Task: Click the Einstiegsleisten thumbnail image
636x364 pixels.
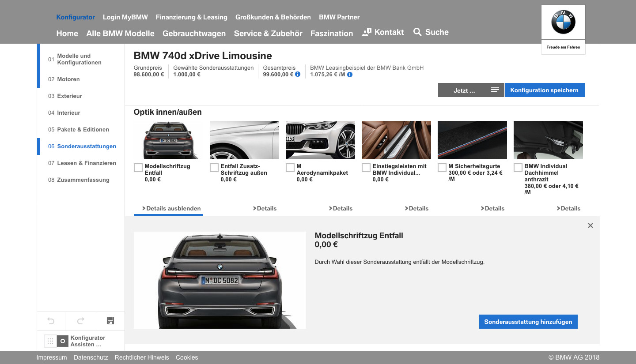Action: (x=396, y=140)
